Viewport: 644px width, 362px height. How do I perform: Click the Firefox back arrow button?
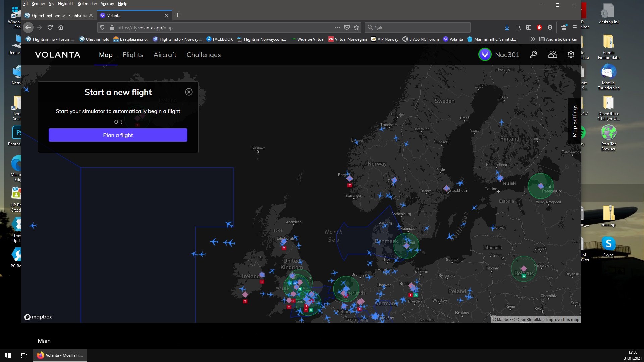pyautogui.click(x=28, y=27)
